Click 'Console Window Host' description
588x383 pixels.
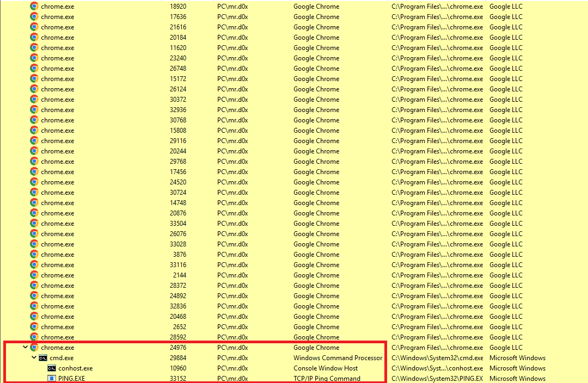(x=326, y=368)
